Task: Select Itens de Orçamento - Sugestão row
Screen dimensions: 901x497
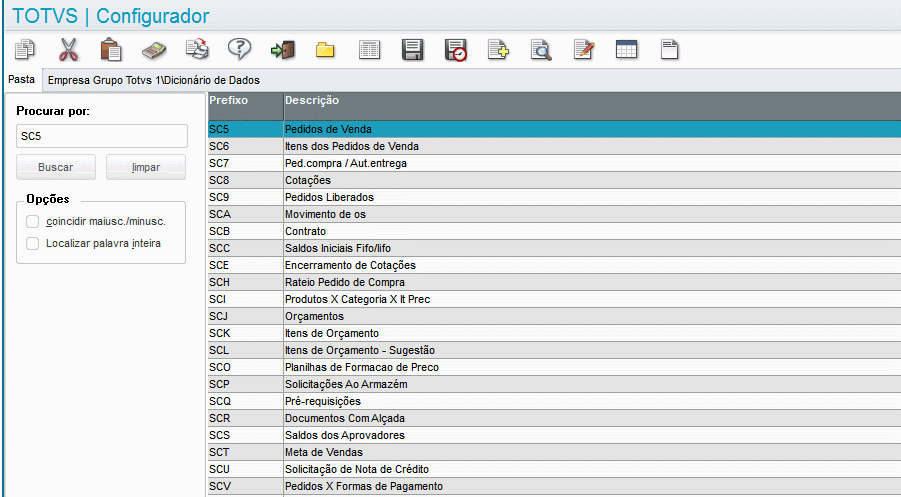Action: click(x=554, y=350)
